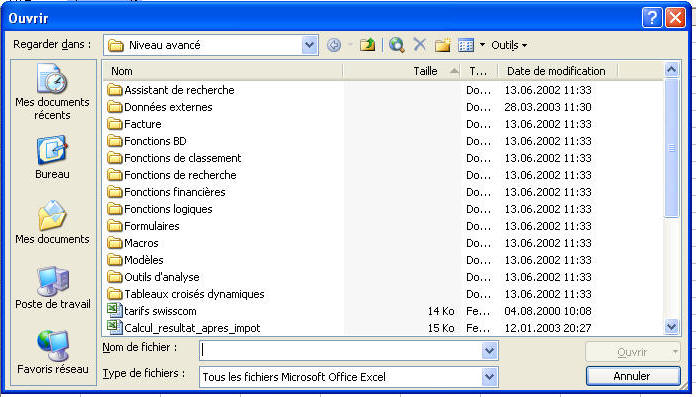The height and width of the screenshot is (397, 696).
Task: Select the Calcul_resultat_apres_impot file
Action: (x=184, y=328)
